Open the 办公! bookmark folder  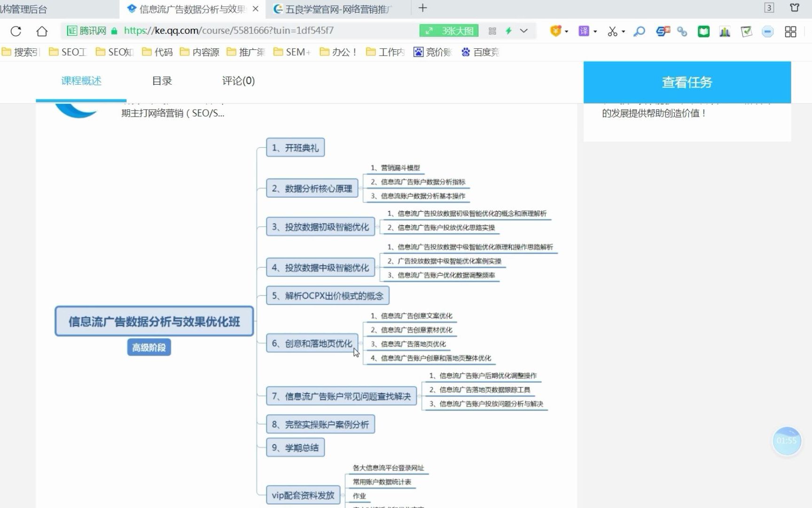pyautogui.click(x=338, y=52)
